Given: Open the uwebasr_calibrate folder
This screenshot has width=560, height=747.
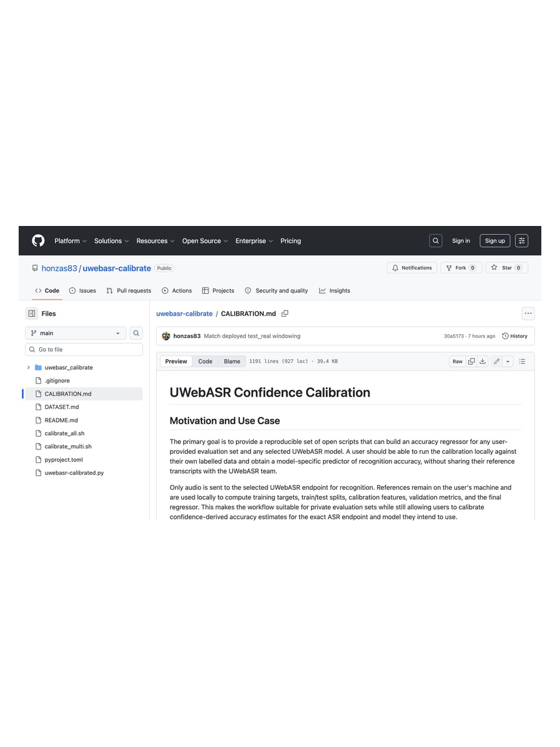Looking at the screenshot, I should point(68,367).
